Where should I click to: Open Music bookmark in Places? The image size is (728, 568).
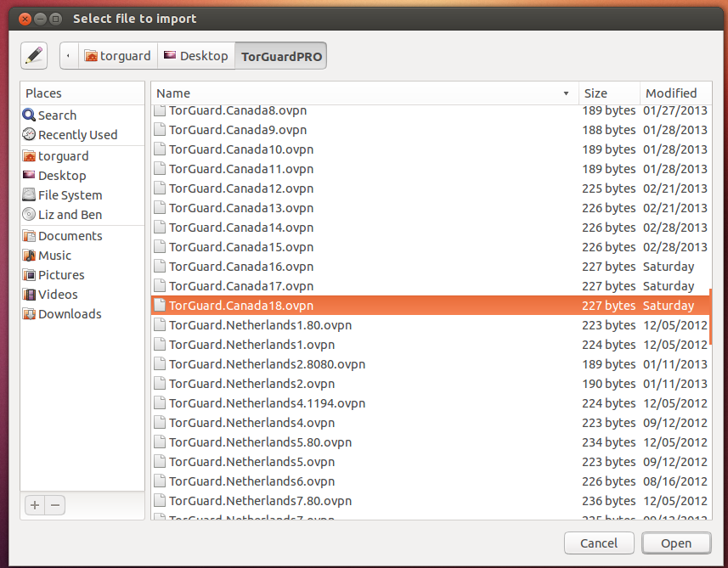point(82,256)
